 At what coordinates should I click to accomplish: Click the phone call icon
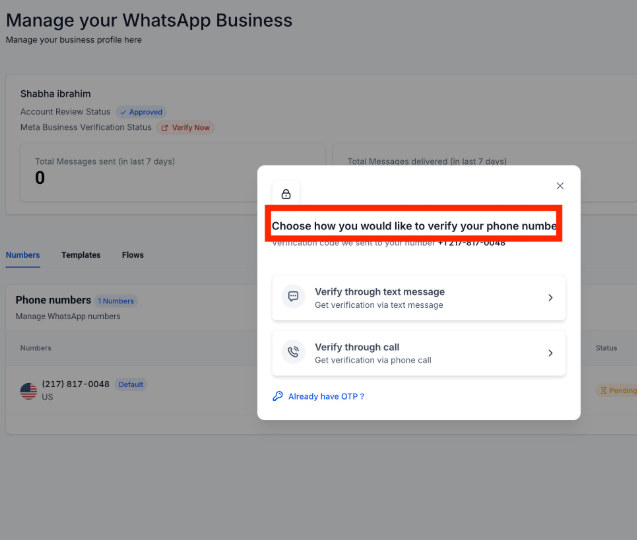pos(293,352)
